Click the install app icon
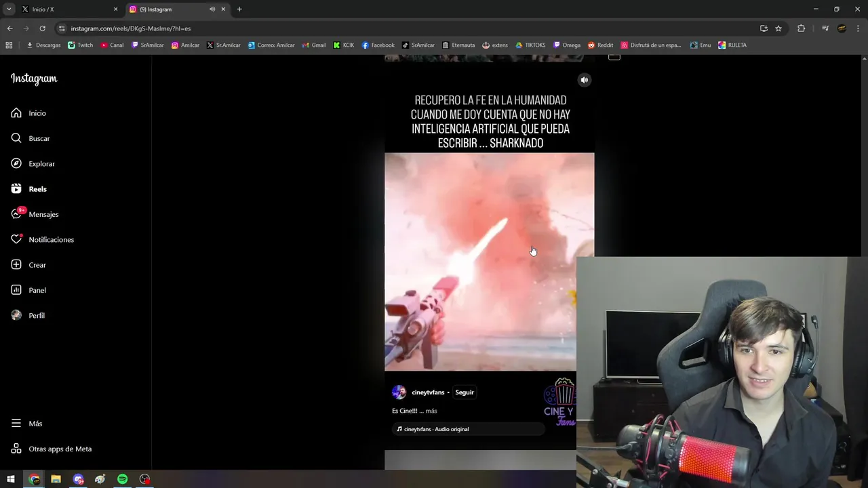This screenshot has height=488, width=868. coord(764,28)
